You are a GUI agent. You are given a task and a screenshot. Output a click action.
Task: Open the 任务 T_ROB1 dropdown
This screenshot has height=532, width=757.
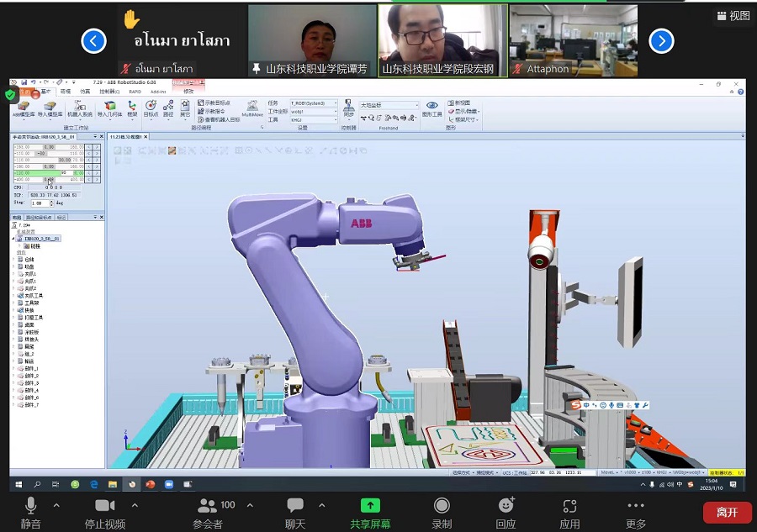[x=314, y=103]
